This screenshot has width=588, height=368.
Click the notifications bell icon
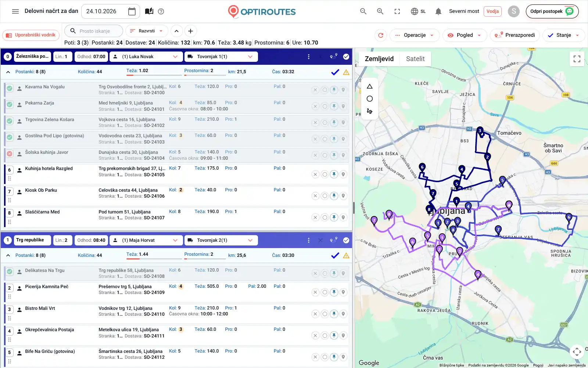pos(438,11)
